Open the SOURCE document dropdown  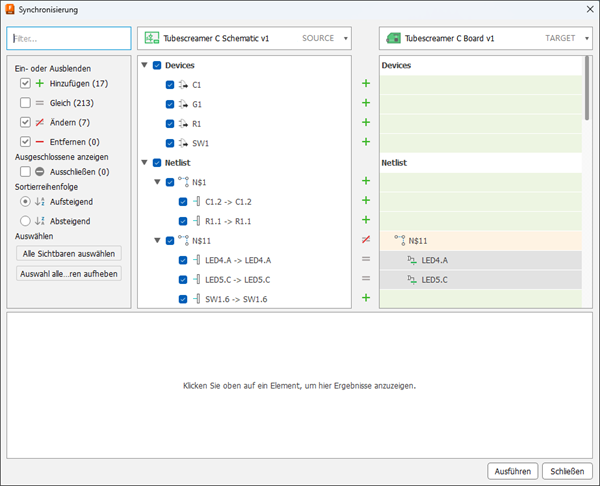tap(346, 38)
